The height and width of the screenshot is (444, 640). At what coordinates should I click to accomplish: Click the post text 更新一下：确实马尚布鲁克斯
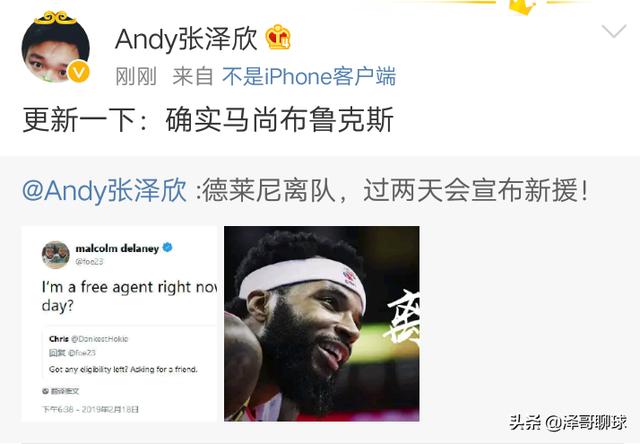click(x=208, y=120)
